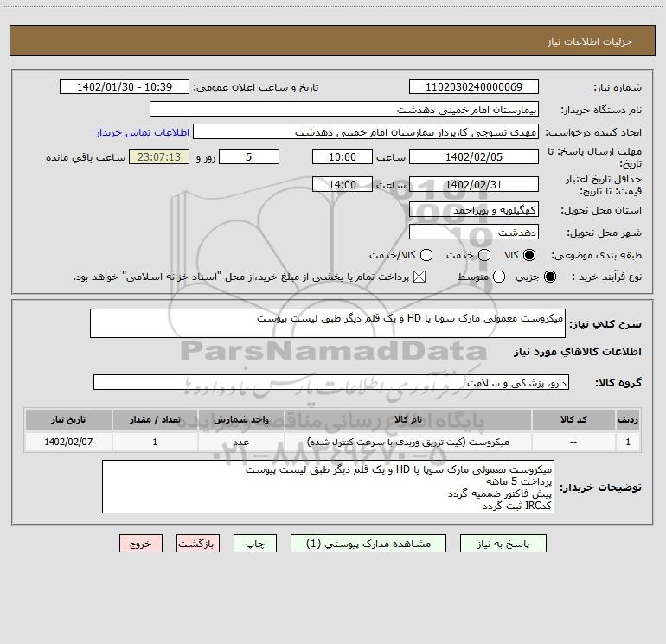Click delivery city field دهدشت
The height and width of the screenshot is (644, 666).
(x=474, y=233)
